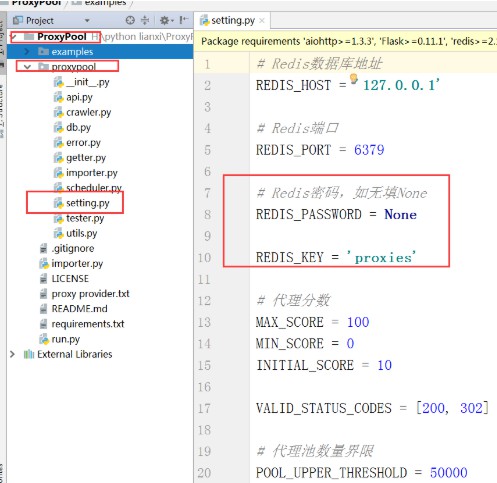Click the lightbulb intention icon on line 2
Image resolution: width=497 pixels, height=483 pixels.
[354, 79]
